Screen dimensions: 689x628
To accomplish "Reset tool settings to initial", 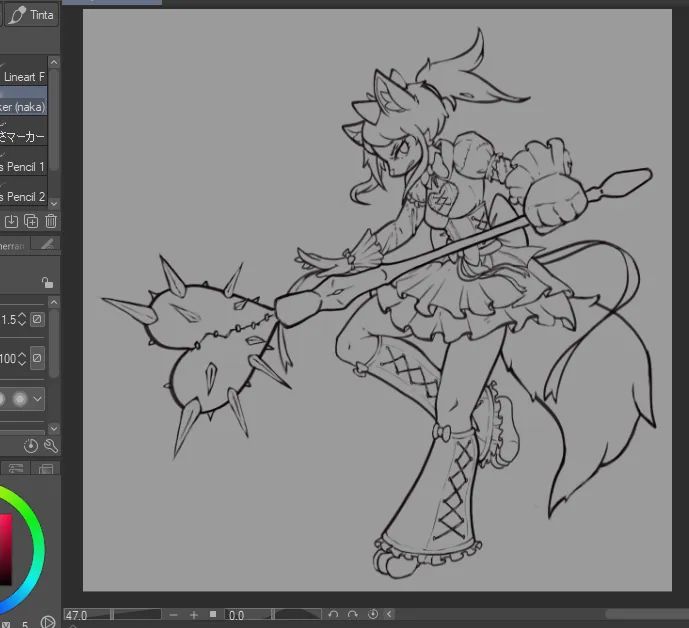I will click(31, 446).
